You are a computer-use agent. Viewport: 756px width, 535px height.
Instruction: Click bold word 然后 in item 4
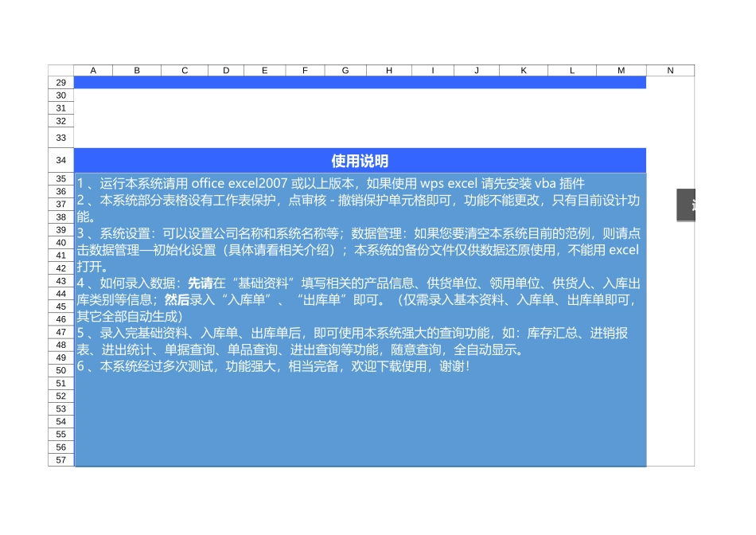pos(177,300)
